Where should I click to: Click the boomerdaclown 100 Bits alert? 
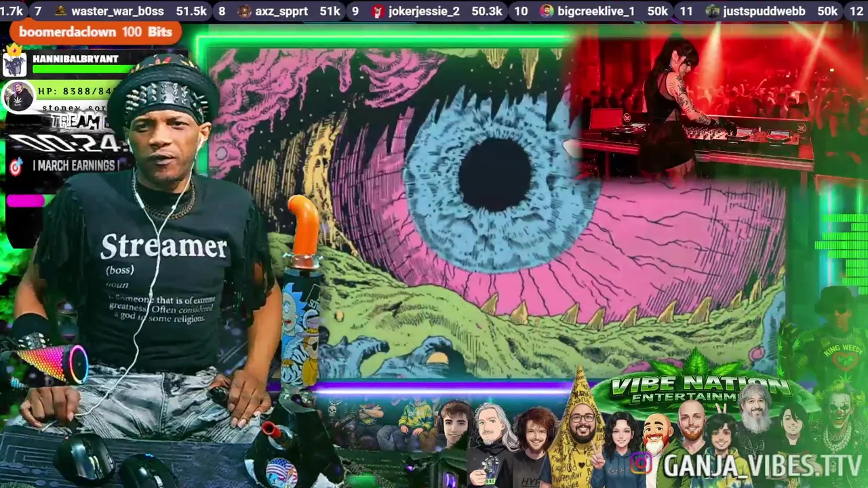point(96,32)
